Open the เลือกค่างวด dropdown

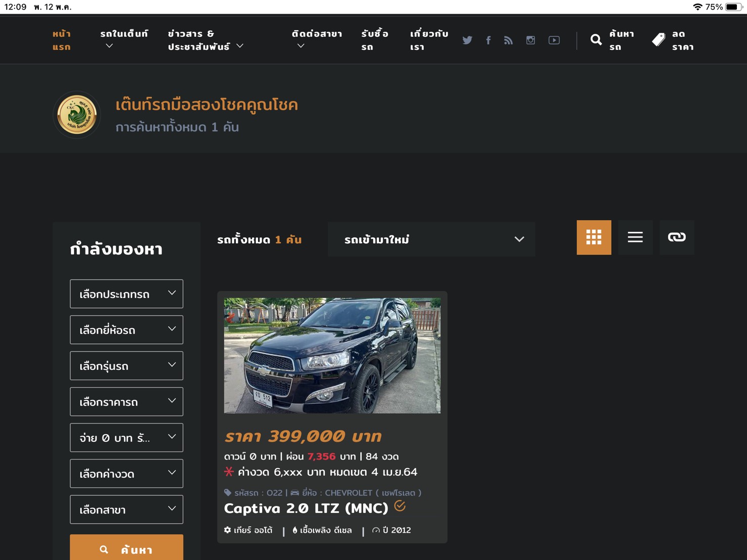pos(126,474)
